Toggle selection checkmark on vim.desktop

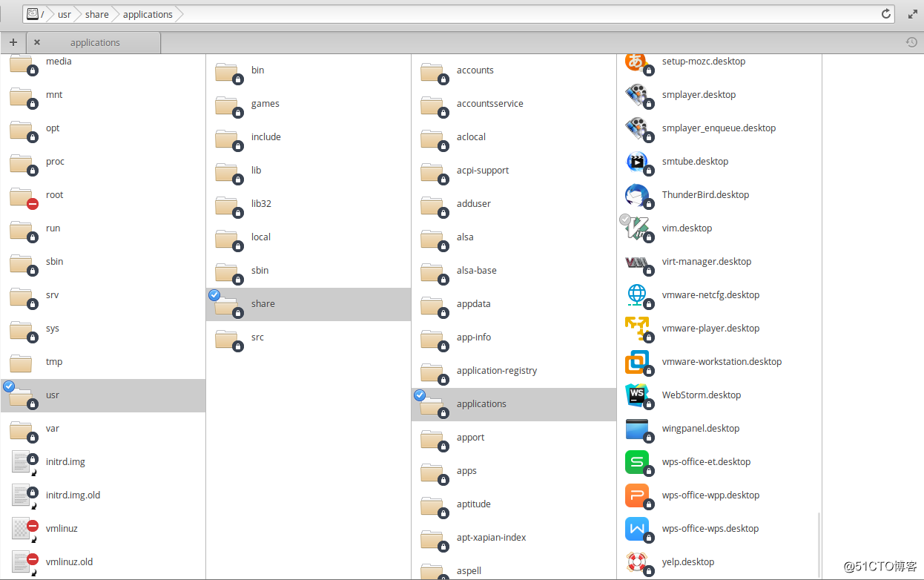pos(625,220)
